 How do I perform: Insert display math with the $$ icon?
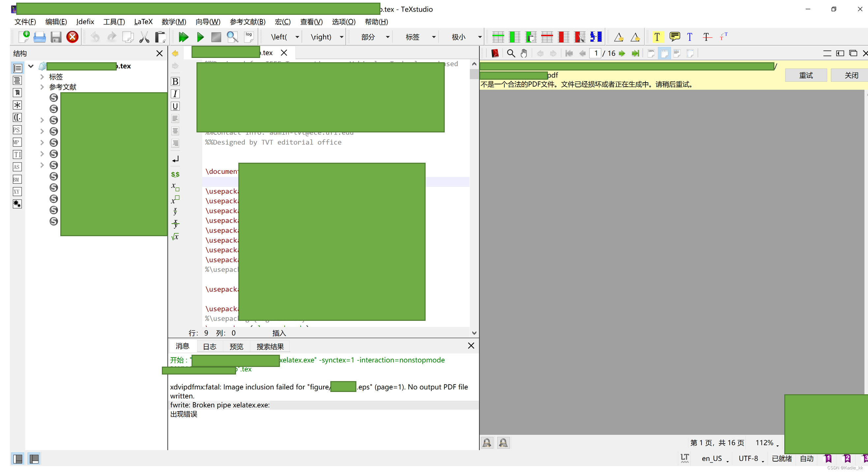(175, 174)
